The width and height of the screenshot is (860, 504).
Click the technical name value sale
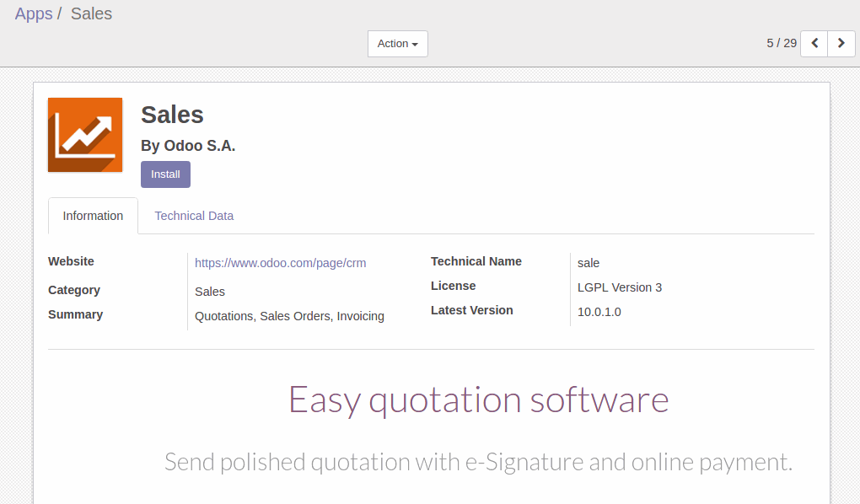coord(589,263)
